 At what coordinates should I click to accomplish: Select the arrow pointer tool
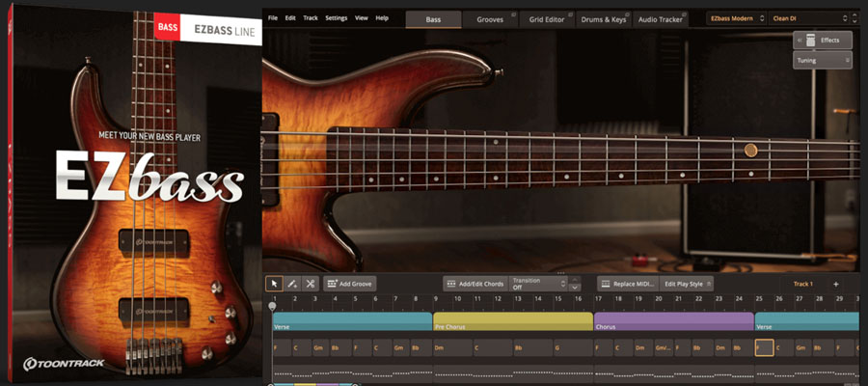click(274, 284)
